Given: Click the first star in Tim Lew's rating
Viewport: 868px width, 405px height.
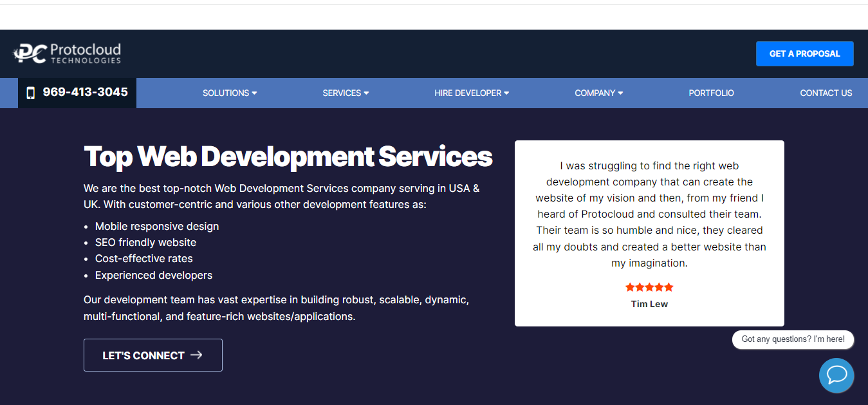Looking at the screenshot, I should click(x=630, y=287).
